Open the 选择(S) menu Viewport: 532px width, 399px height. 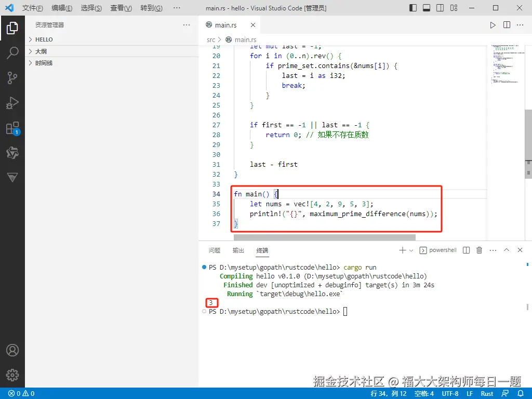(91, 8)
